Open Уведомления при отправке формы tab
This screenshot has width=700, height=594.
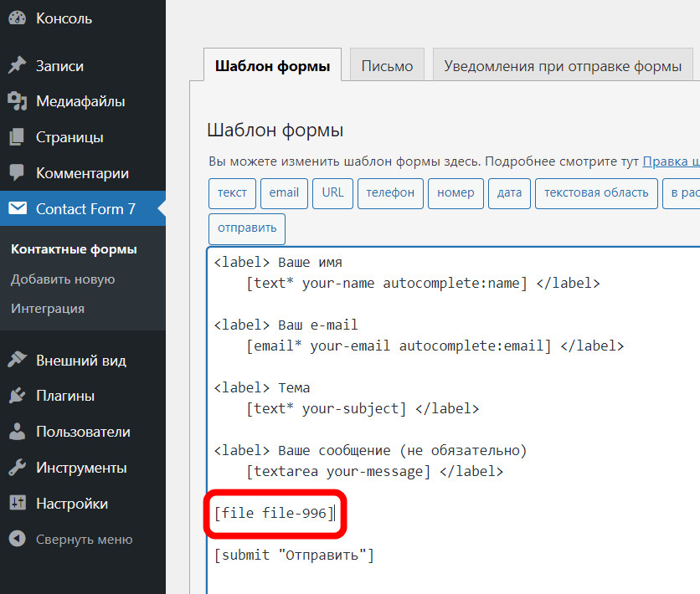click(x=563, y=65)
